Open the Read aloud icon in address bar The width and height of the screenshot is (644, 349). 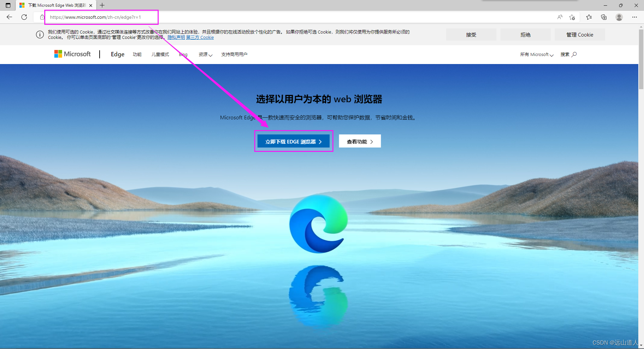pyautogui.click(x=560, y=17)
